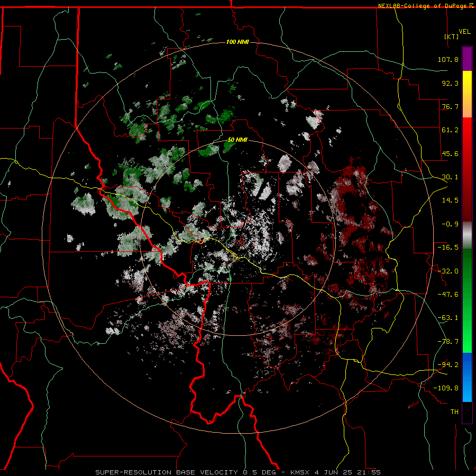Click the -78.7 velocity scale value
Viewport: 476px width, 476px height.
(x=448, y=342)
